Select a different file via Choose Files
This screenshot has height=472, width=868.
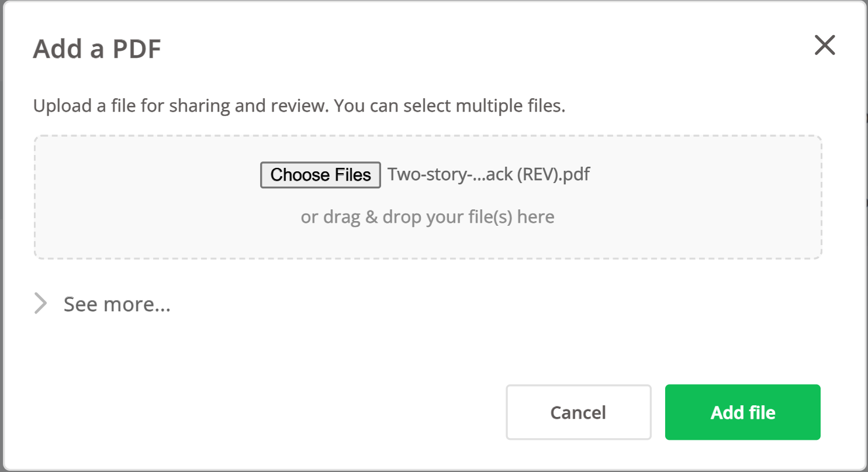[x=320, y=175]
